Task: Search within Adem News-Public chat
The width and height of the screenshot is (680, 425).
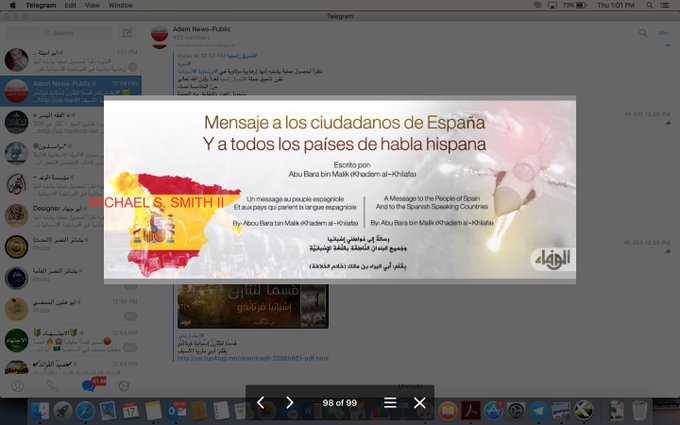Action: coord(643,33)
